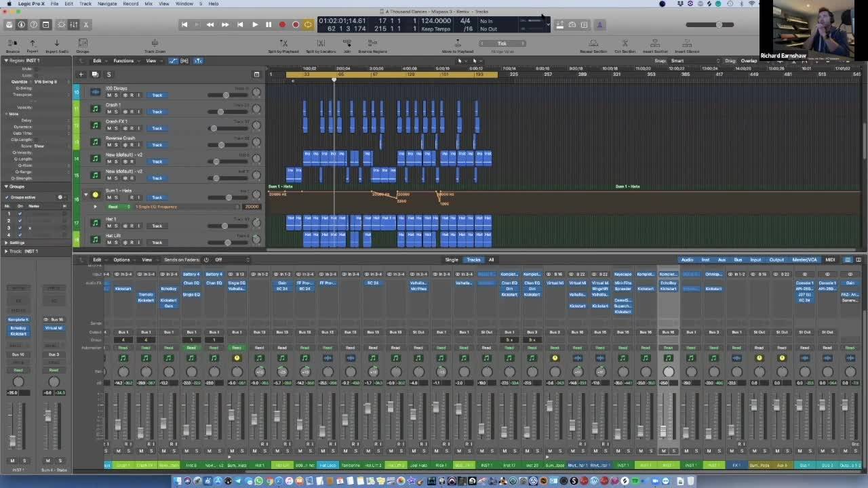Expand the Settings section in Groups inspector
Screen dimensions: 868x488
click(6, 242)
